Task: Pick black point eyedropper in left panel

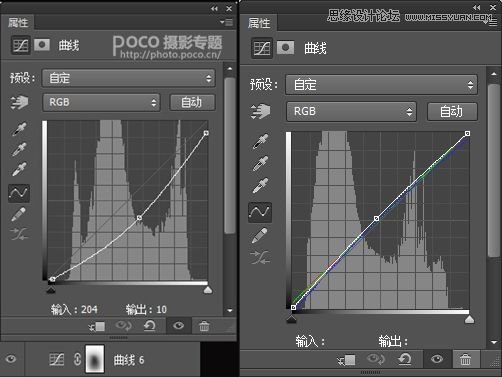Action: click(x=19, y=129)
